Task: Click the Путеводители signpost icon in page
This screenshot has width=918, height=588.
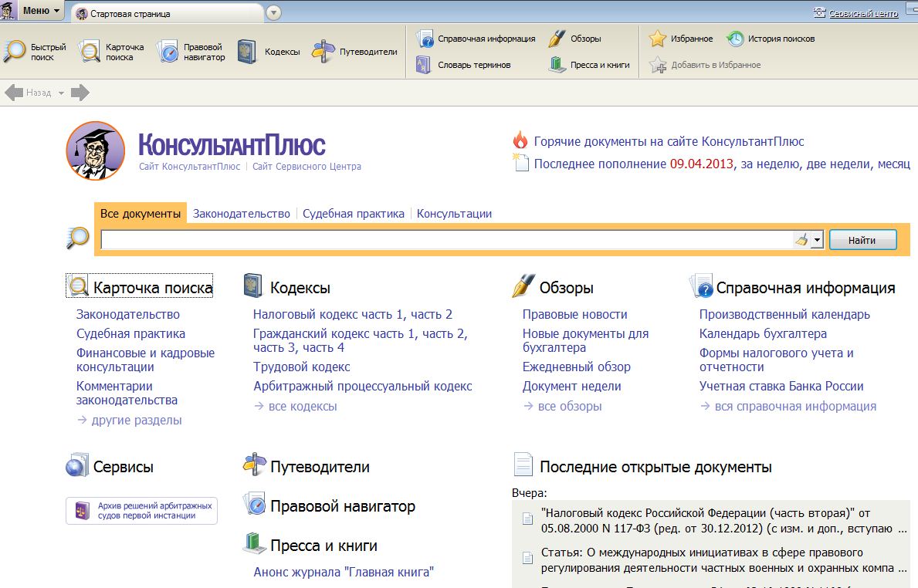Action: 255,465
